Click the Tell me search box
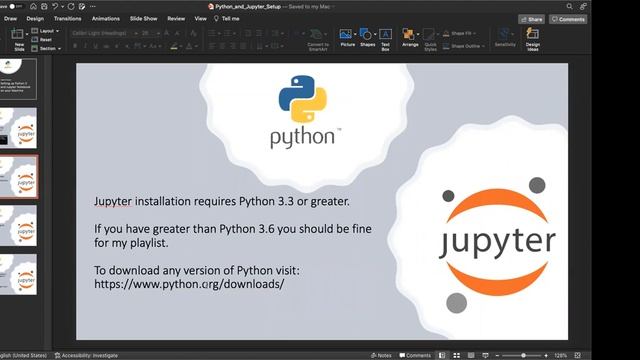The image size is (640, 360). point(227,19)
